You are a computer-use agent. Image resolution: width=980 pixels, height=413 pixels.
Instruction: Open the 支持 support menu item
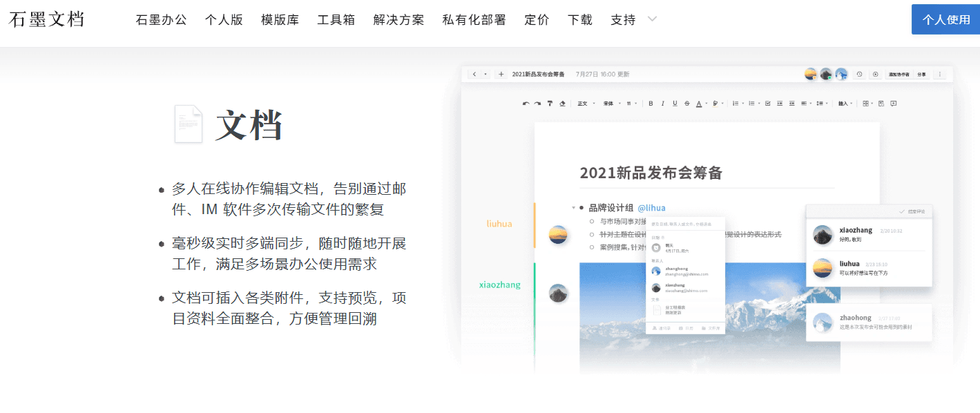[623, 19]
